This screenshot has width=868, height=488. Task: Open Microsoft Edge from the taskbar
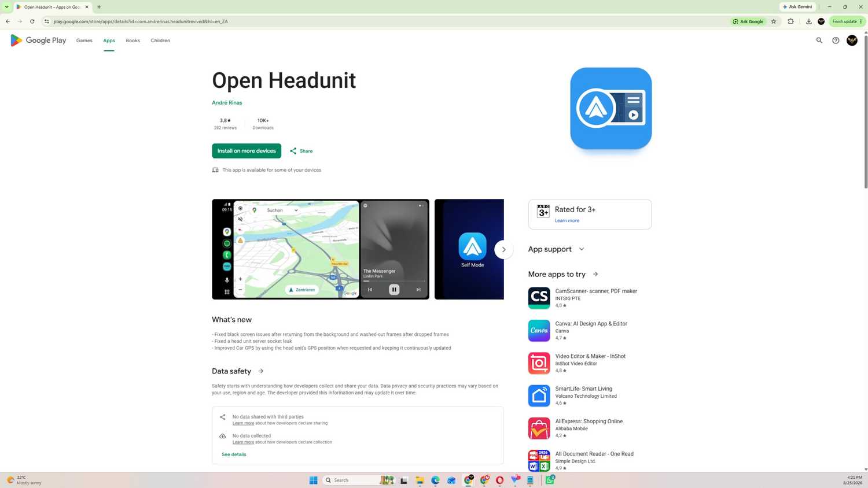(x=435, y=480)
